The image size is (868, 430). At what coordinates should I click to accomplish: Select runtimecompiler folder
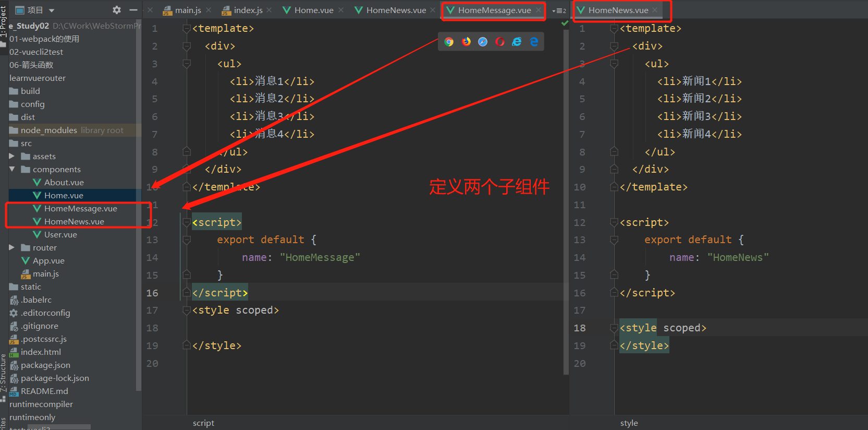tap(41, 404)
